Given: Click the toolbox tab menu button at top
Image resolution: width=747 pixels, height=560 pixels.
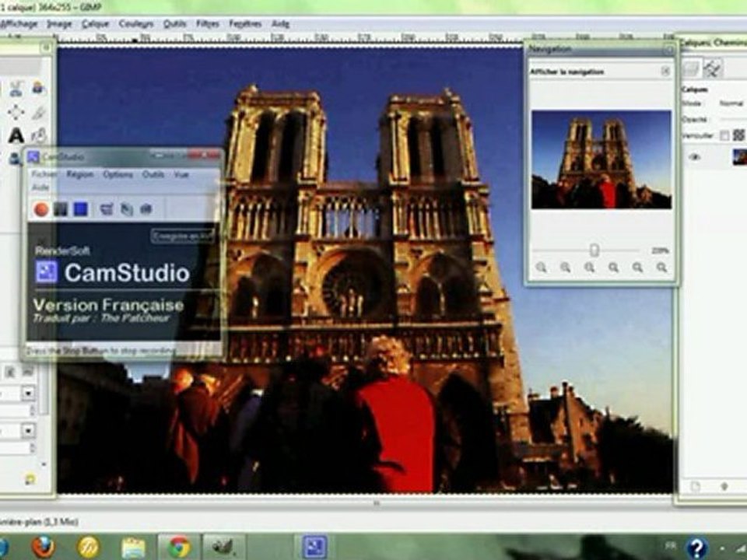Looking at the screenshot, I should (x=46, y=47).
